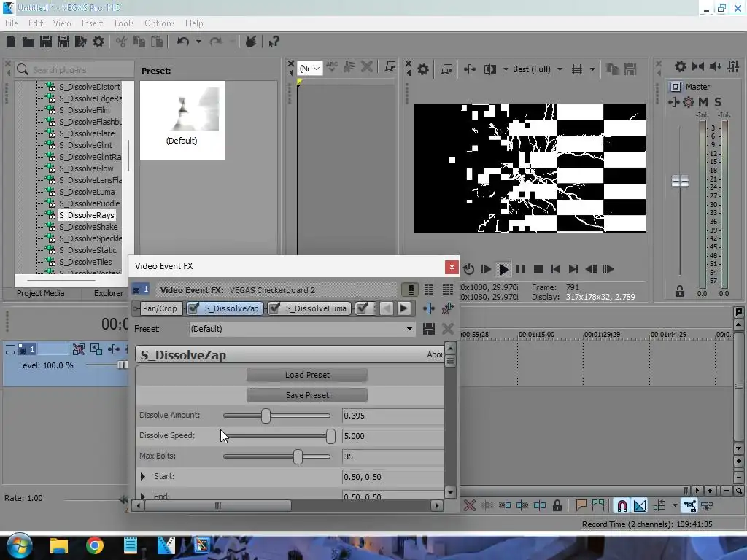Open the (N... dropdown in middle panel
The height and width of the screenshot is (560, 747).
click(x=309, y=69)
